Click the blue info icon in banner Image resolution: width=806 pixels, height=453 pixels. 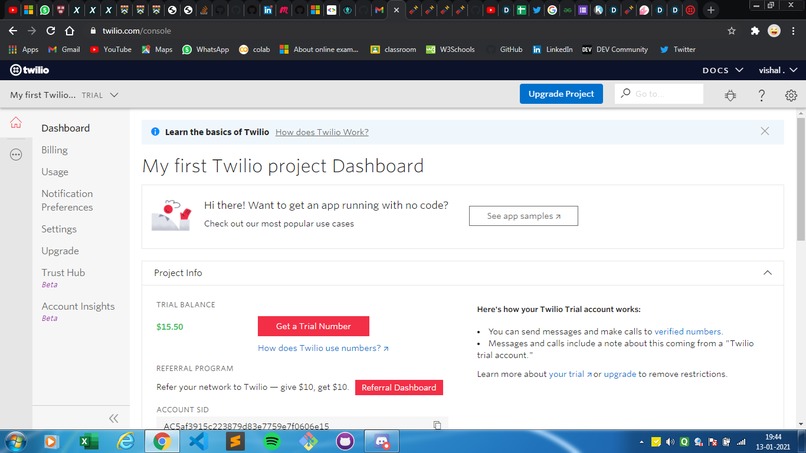click(155, 132)
